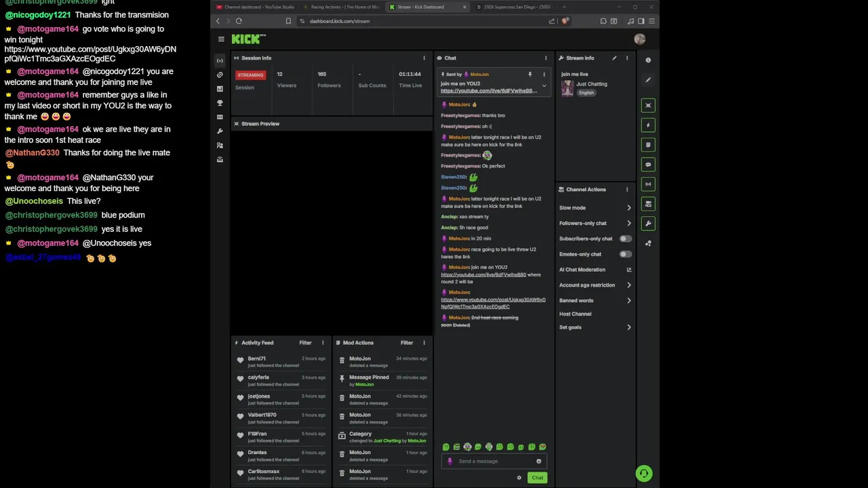Image resolution: width=868 pixels, height=488 pixels.
Task: Open the Stream section in left sidebar
Action: point(220,60)
